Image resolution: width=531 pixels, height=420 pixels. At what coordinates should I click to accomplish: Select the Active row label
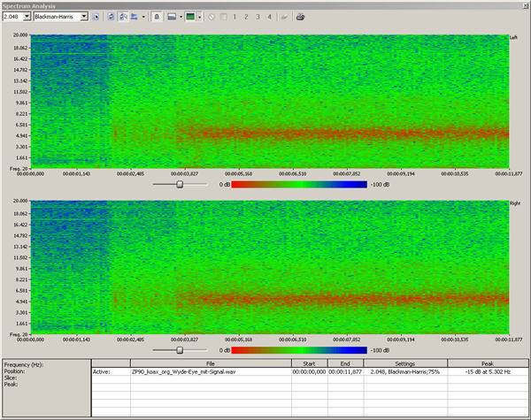pyautogui.click(x=101, y=371)
